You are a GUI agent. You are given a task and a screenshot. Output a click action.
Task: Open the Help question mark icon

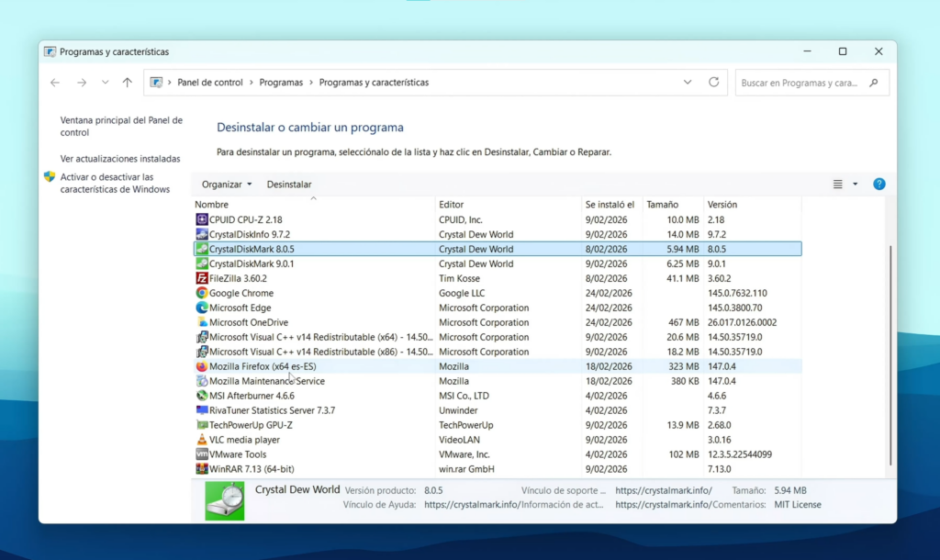[x=878, y=184]
